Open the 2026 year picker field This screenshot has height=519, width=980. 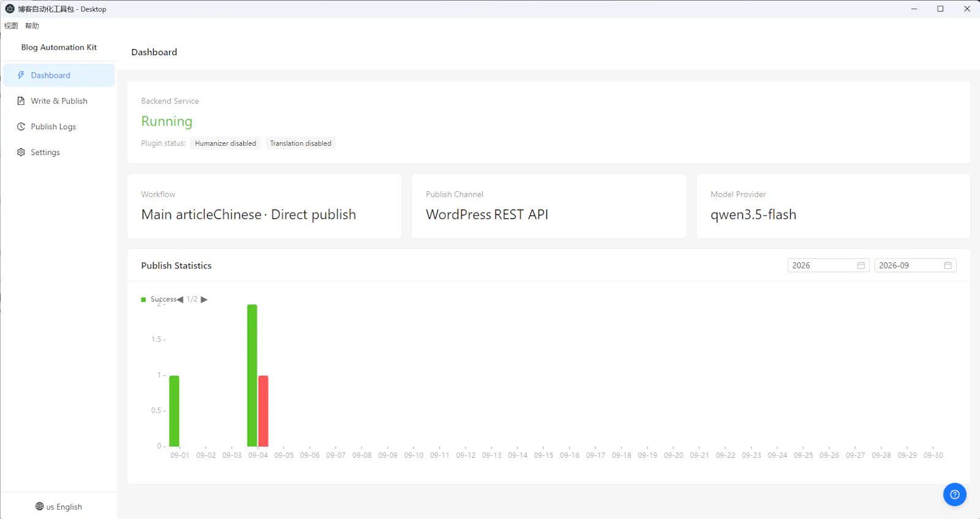tap(829, 265)
